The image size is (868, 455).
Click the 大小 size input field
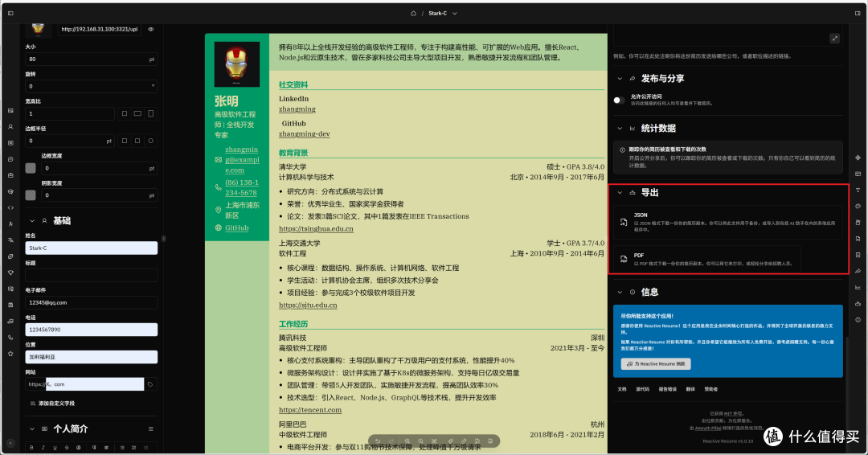pos(92,59)
